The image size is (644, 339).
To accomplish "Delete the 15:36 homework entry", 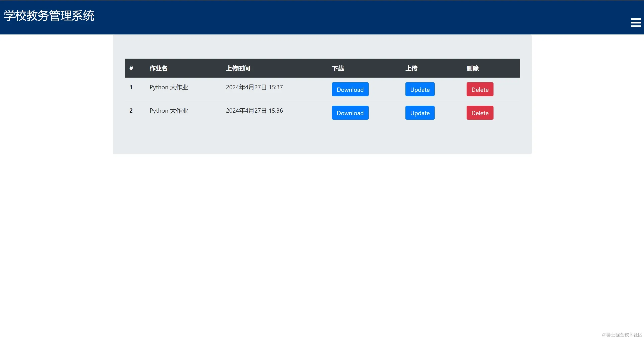I will point(480,113).
